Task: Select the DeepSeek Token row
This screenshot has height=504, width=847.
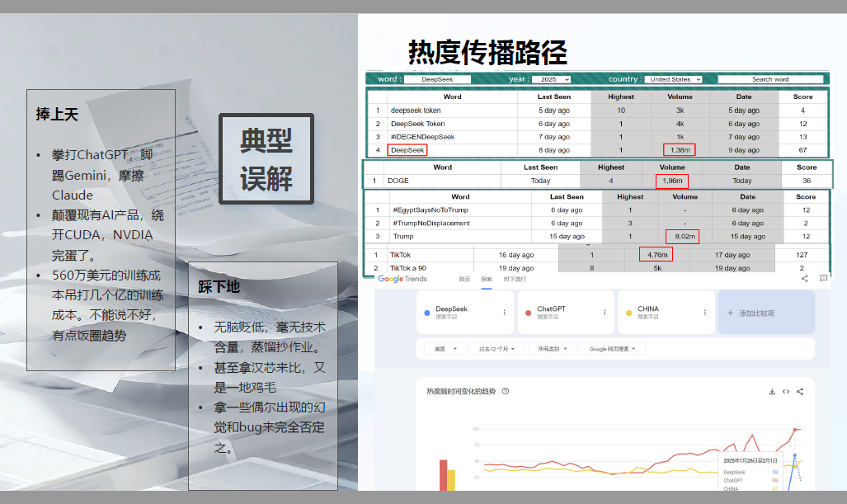Action: coord(598,124)
